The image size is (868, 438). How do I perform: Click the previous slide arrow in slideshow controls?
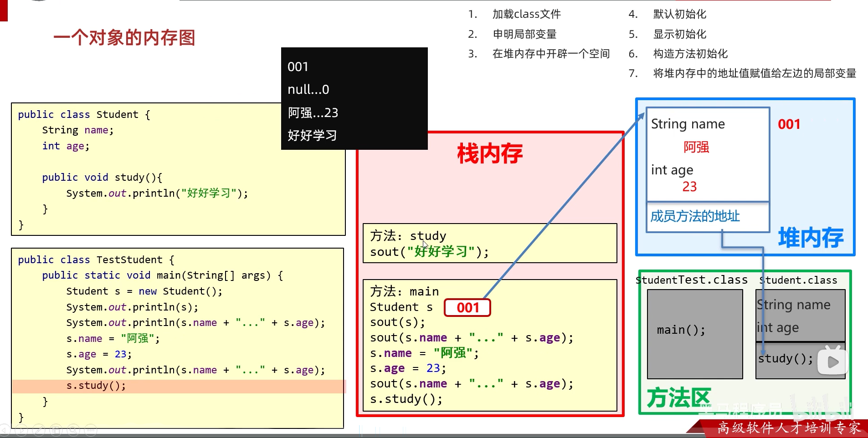tap(5, 429)
